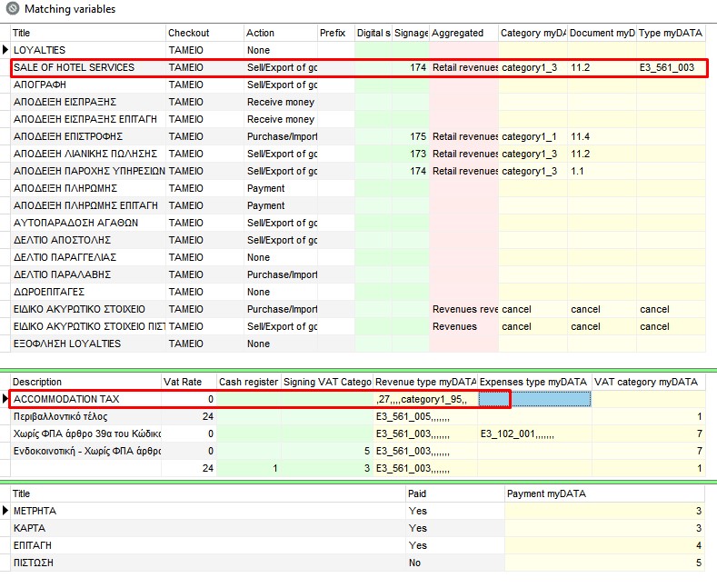
Task: Select the ΕΙΔΙΚΟ ΑΚΥΡΩΤΙΚΟ ΣΤΟΙΧΕΙΟ row
Action: [358, 309]
